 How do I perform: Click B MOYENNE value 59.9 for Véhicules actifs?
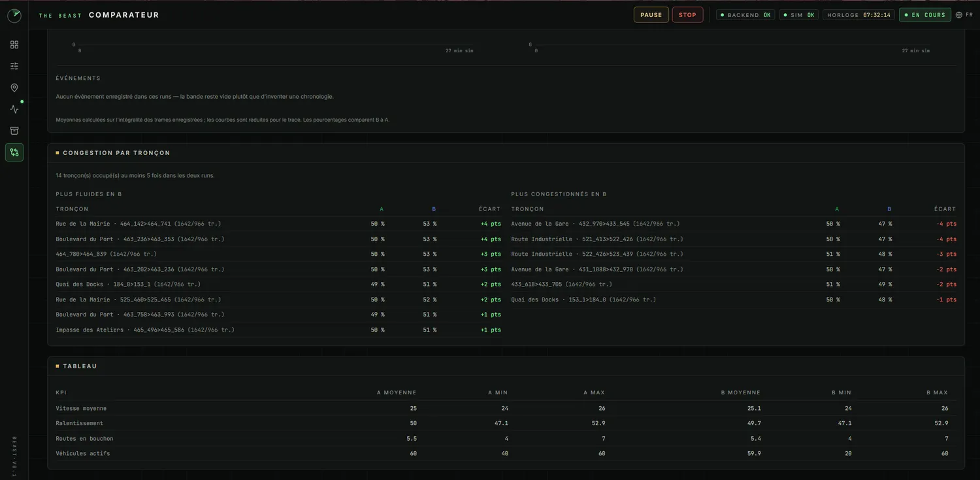click(754, 453)
